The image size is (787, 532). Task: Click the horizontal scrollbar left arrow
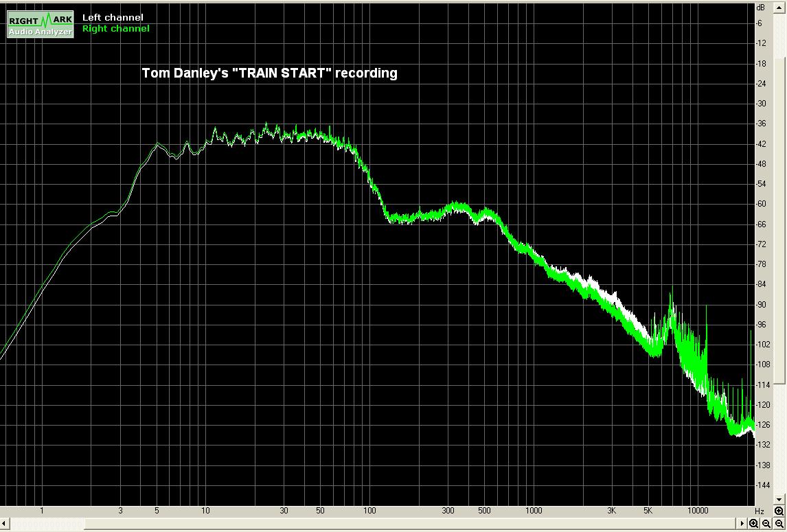pyautogui.click(x=5, y=524)
